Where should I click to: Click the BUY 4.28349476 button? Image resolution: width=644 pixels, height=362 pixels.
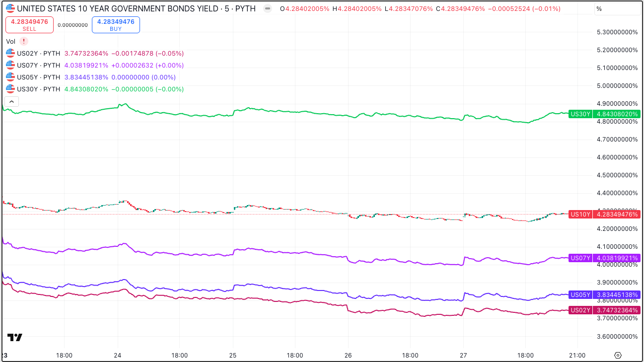[x=116, y=25]
